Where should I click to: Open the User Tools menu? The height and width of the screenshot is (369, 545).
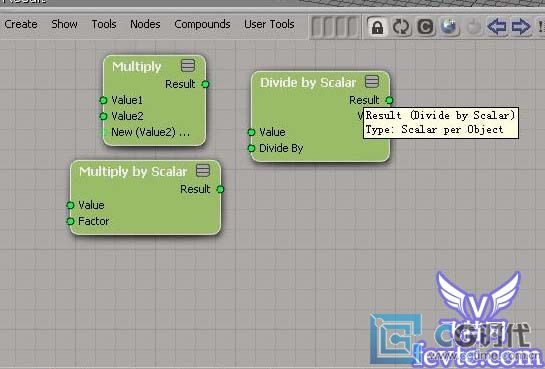pos(269,24)
